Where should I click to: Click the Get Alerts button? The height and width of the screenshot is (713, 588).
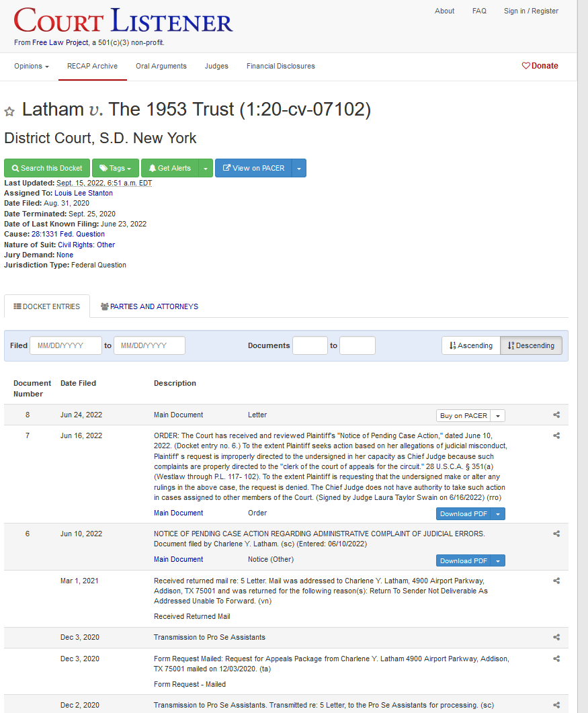click(x=170, y=168)
